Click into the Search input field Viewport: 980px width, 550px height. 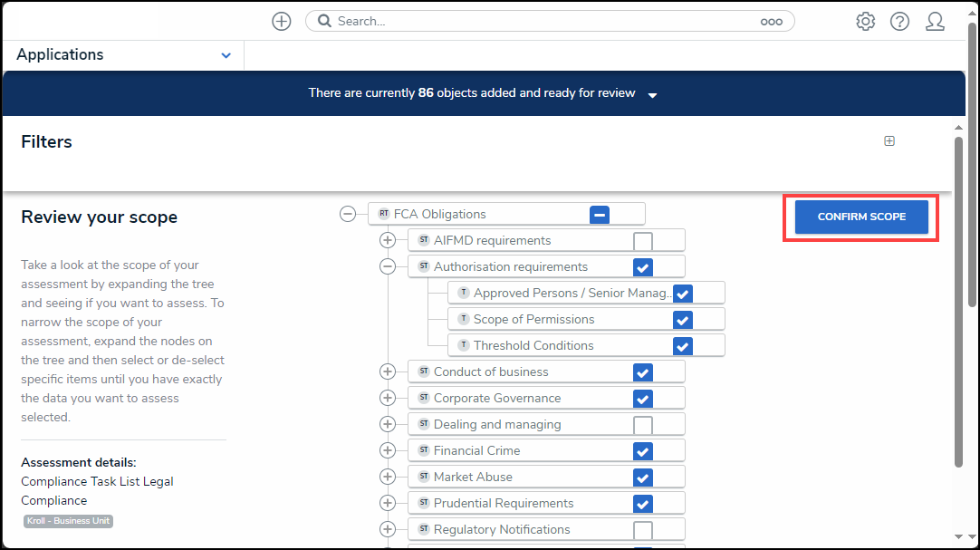click(543, 22)
